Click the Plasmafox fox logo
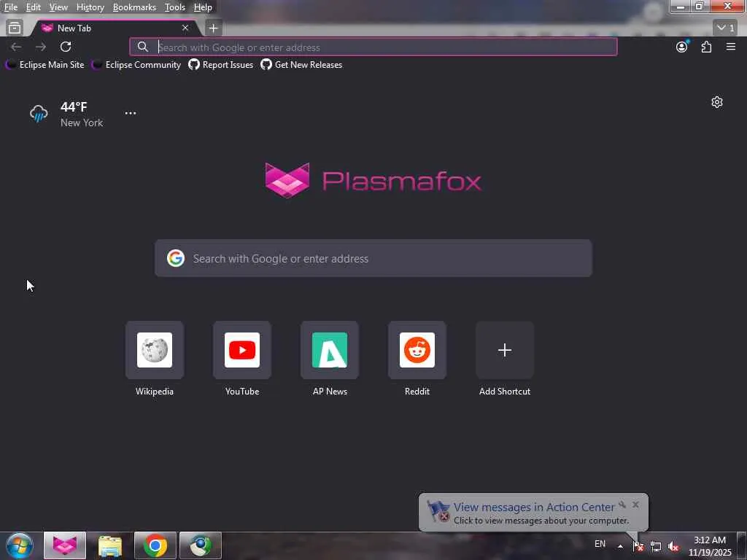The image size is (747, 560). 287,180
